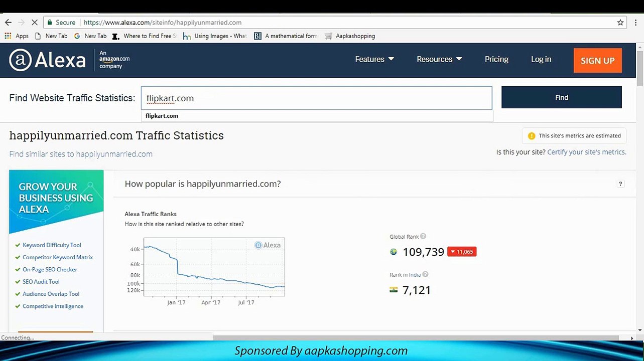Open Audience Overlap Tool link
The width and height of the screenshot is (644, 361).
tap(51, 294)
